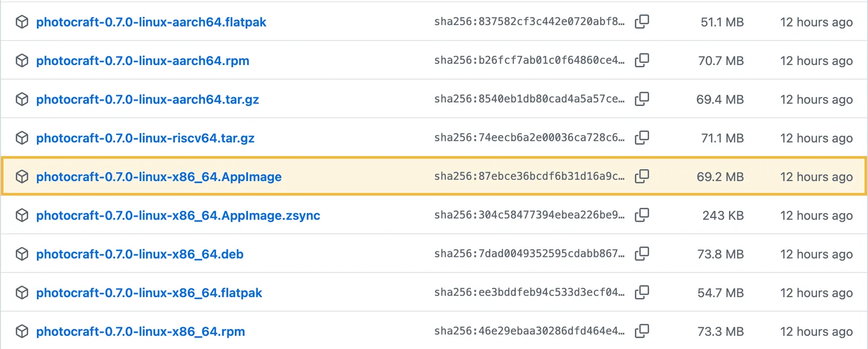This screenshot has height=349, width=868.
Task: Click '12 hours ago' in riscv64.tar.gz row
Action: click(x=816, y=138)
